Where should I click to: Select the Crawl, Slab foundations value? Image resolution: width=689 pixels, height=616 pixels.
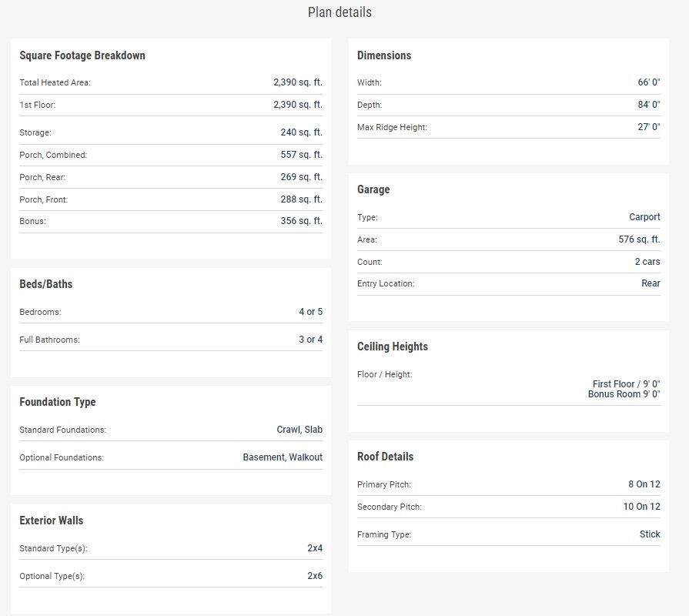click(x=299, y=430)
